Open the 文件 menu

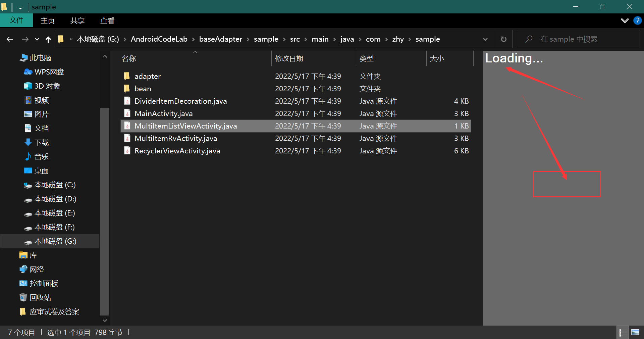pyautogui.click(x=16, y=20)
